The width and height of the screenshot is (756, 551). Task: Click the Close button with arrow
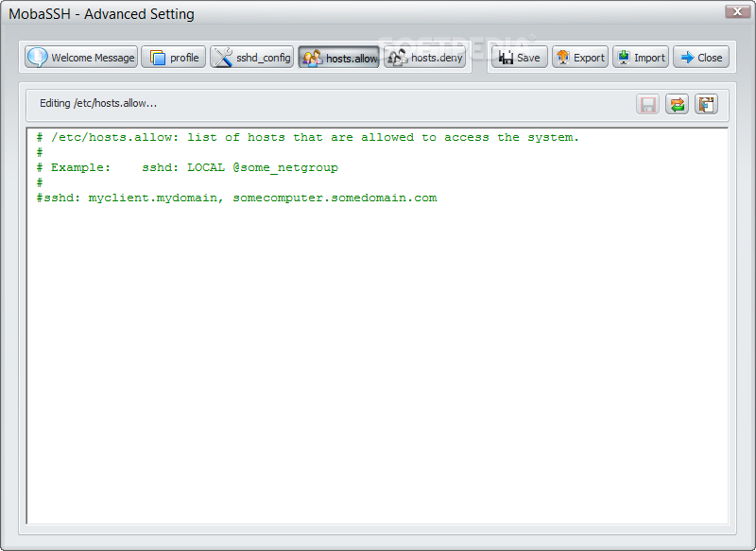tap(701, 58)
